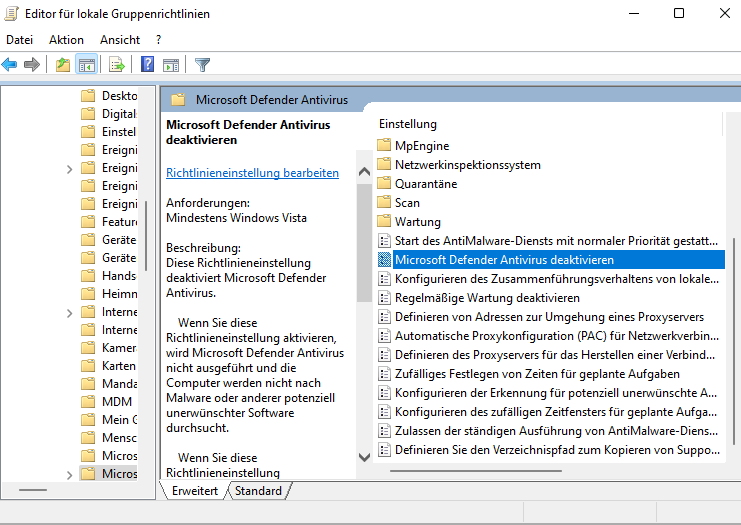Click the description pane vertical scrollbar thumb
The height and width of the screenshot is (525, 741).
tap(364, 243)
